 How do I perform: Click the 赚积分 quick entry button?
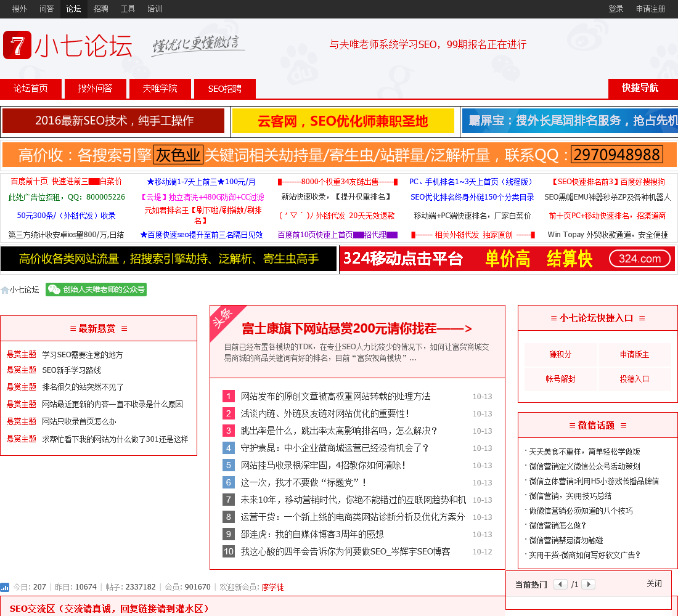560,355
